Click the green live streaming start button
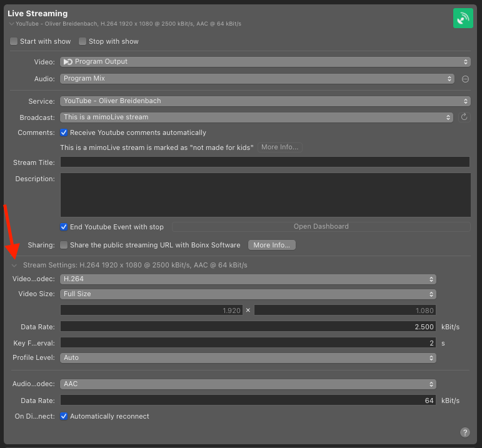This screenshot has width=482, height=448. [x=463, y=18]
